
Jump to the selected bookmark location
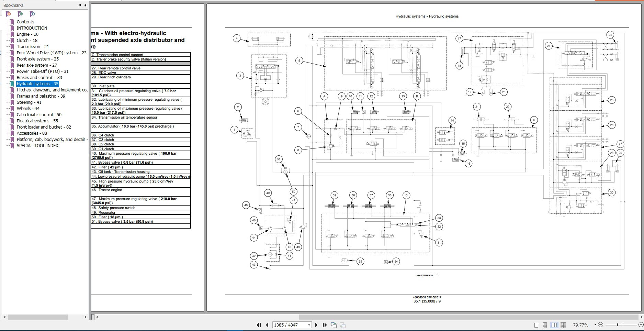[32, 14]
